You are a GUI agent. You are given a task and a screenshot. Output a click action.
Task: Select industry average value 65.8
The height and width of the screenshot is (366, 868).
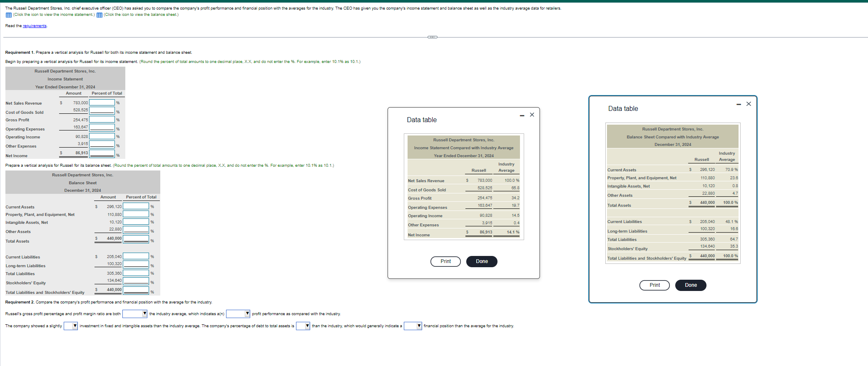point(515,188)
